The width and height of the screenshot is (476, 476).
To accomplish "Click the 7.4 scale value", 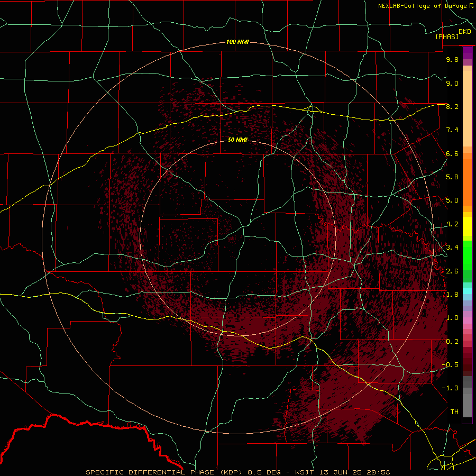I will (452, 130).
